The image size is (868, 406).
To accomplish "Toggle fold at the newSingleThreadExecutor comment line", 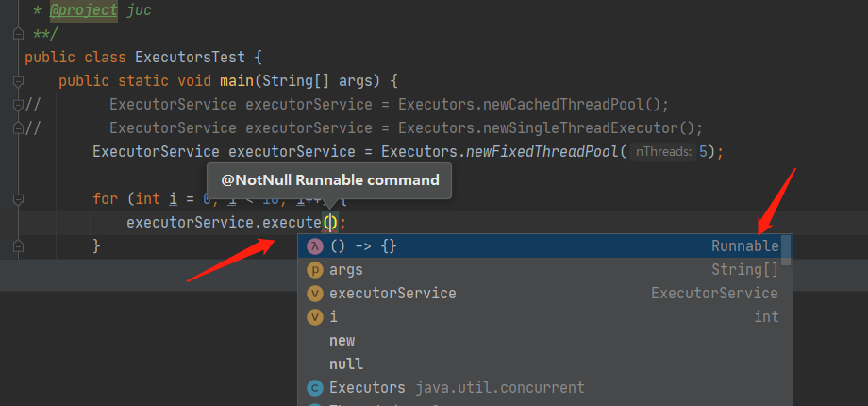I will tap(18, 128).
